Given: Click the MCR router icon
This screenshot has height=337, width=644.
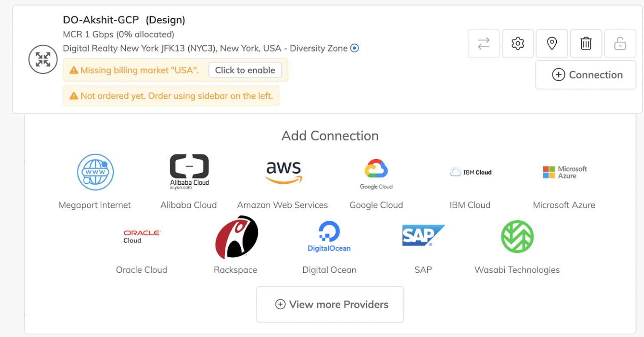Looking at the screenshot, I should click(x=43, y=60).
